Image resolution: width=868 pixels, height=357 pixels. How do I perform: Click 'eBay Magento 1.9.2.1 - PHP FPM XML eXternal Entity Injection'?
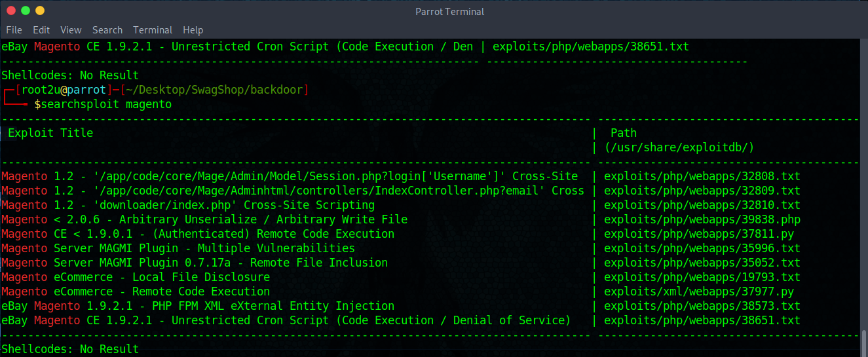[198, 306]
